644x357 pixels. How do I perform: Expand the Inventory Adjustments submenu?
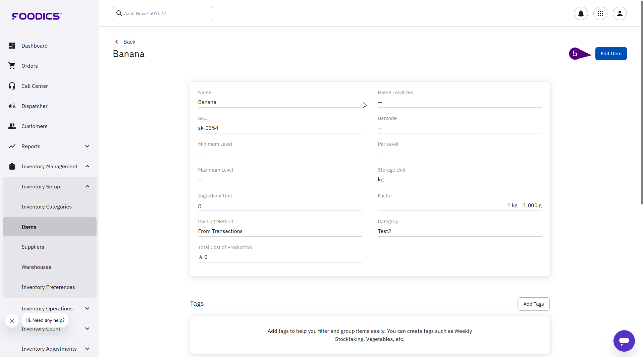tap(87, 349)
